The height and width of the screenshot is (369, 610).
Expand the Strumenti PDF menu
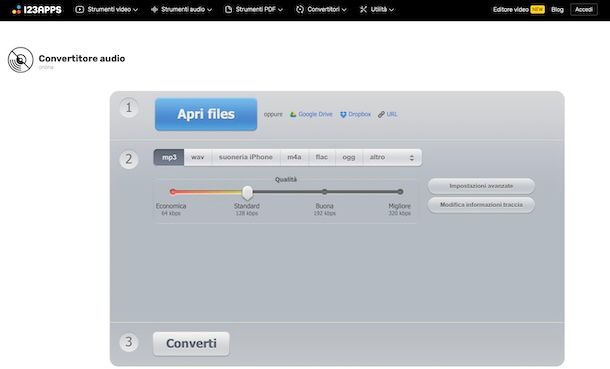click(254, 9)
